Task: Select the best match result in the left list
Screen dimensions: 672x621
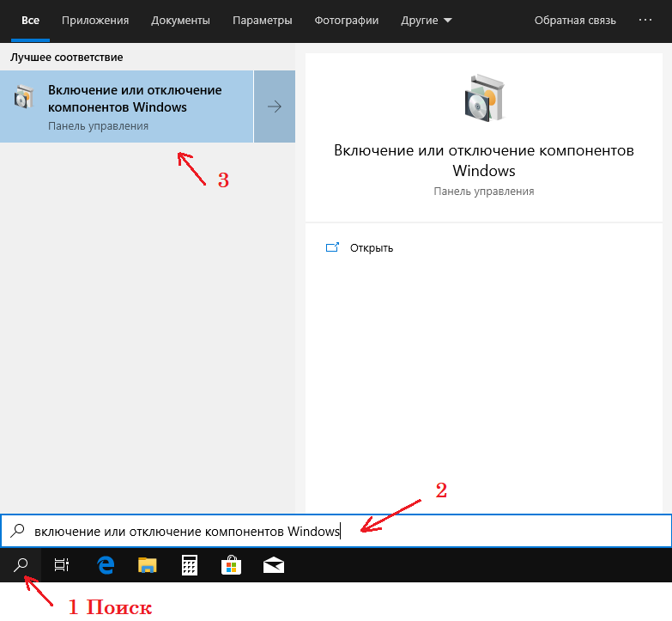Action: pos(127,107)
